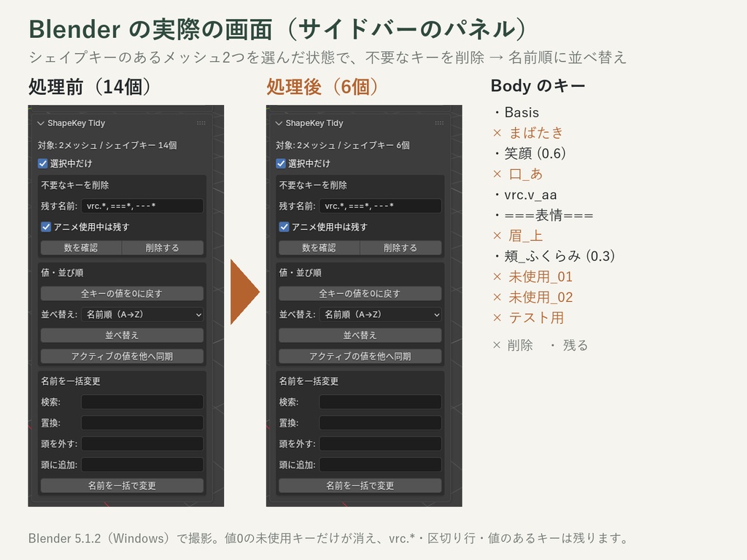
Task: Focus the 頭を外す field in 処理後 panel
Action: point(380,444)
